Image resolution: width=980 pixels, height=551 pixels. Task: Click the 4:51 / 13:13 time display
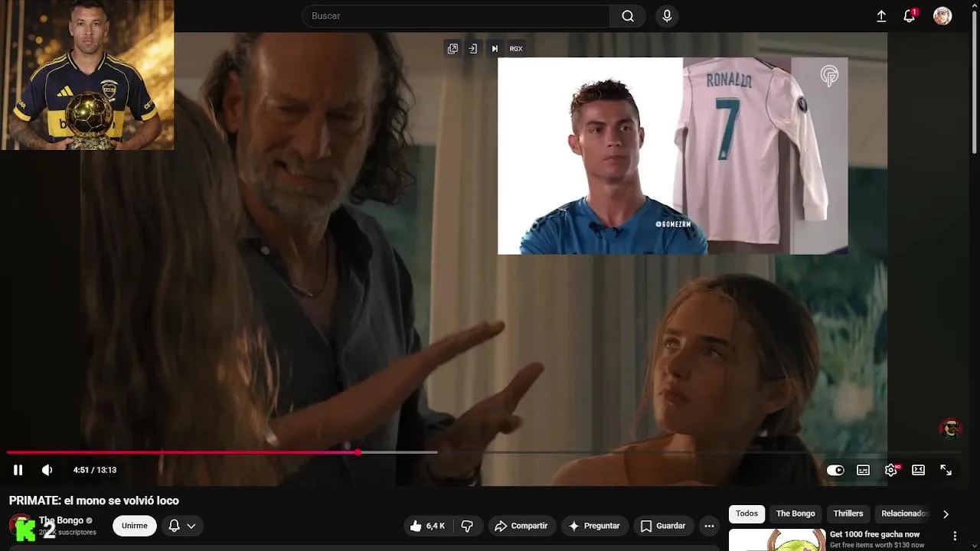(x=95, y=470)
